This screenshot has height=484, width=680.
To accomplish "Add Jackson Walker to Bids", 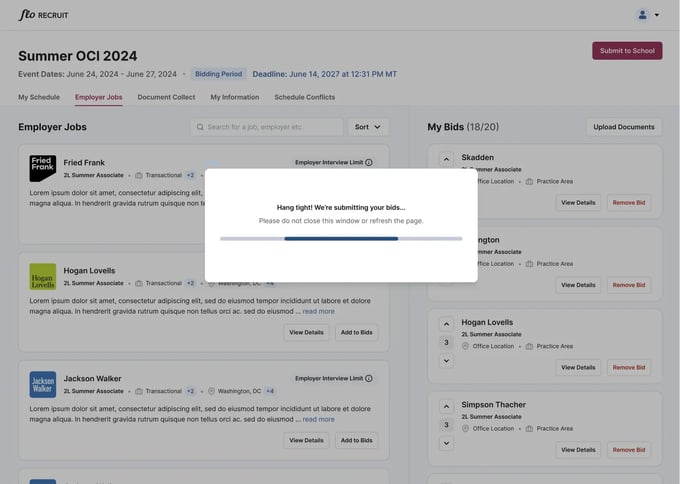I will click(356, 441).
